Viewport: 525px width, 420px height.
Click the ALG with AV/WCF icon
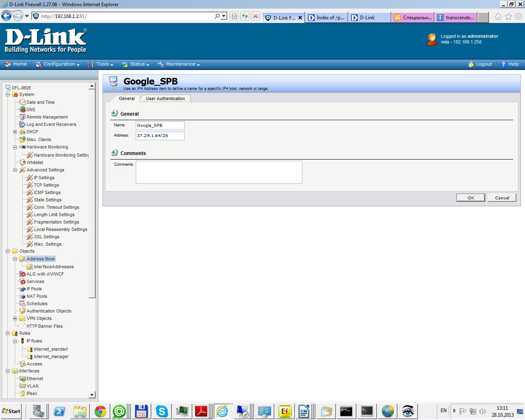(23, 274)
